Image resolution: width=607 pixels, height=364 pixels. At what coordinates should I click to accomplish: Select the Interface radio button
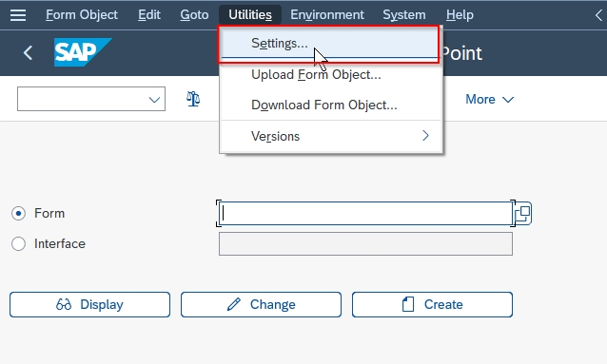tap(18, 243)
